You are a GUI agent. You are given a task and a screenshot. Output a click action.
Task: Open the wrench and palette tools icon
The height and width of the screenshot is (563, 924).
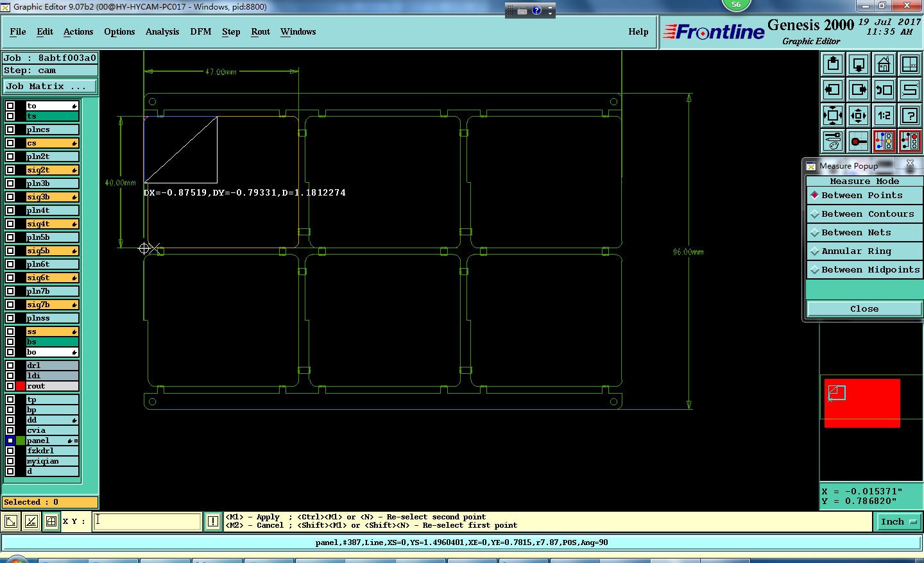coord(833,141)
